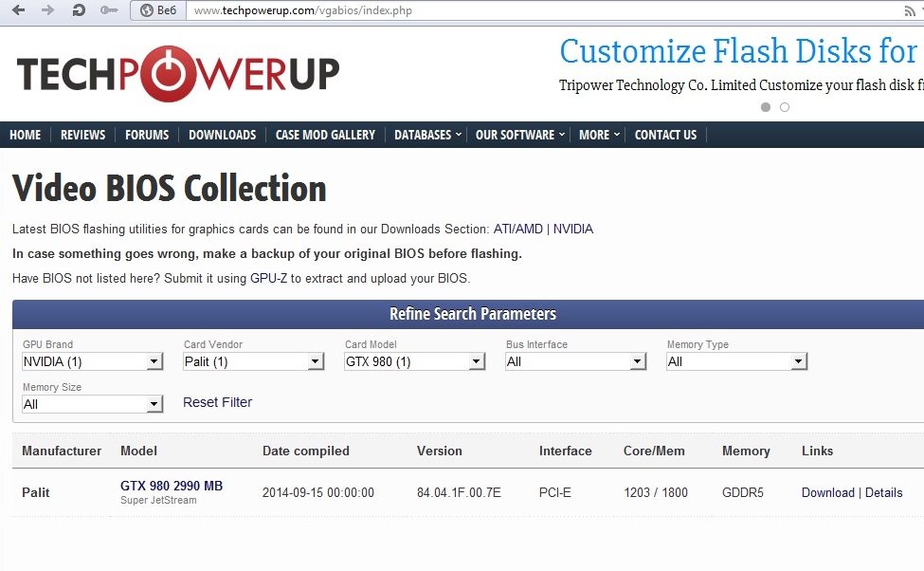This screenshot has width=924, height=571.
Task: Click the Super JetStream subtitle
Action: [158, 500]
